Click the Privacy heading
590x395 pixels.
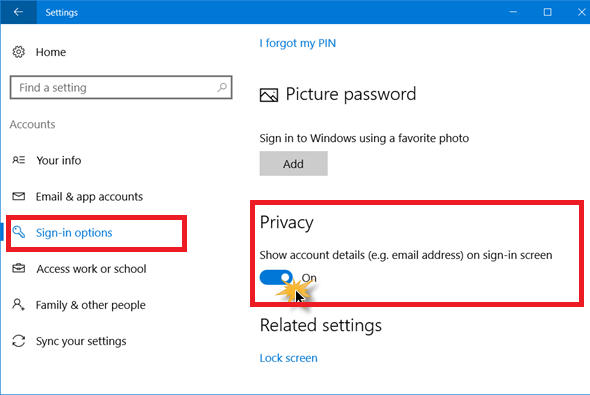tap(286, 222)
